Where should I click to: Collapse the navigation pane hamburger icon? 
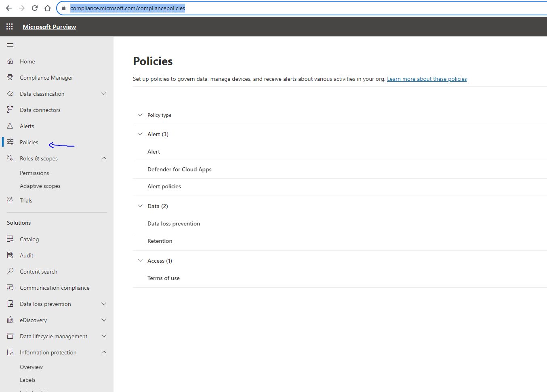(x=10, y=45)
